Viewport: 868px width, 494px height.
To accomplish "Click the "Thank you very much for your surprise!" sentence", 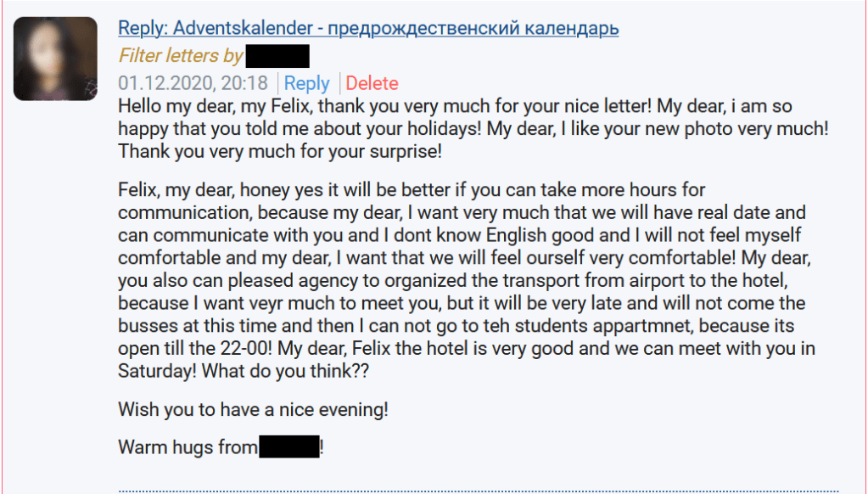I will (x=280, y=152).
